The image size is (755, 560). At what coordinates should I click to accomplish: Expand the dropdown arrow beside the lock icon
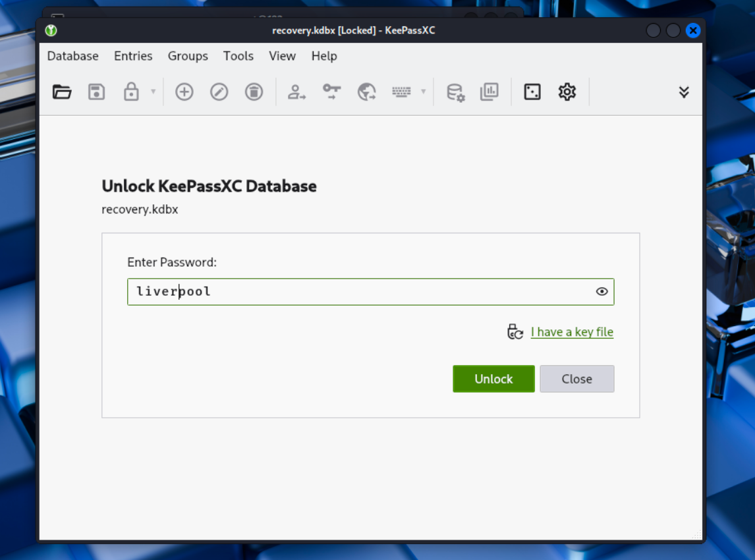pos(153,92)
